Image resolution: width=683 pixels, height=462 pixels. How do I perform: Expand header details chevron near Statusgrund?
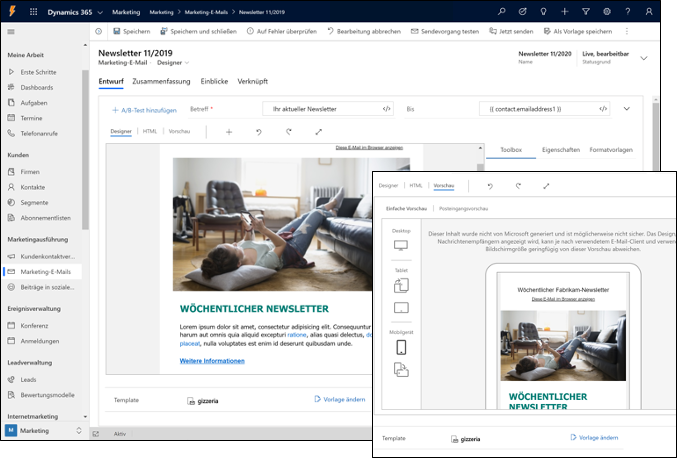[644, 58]
